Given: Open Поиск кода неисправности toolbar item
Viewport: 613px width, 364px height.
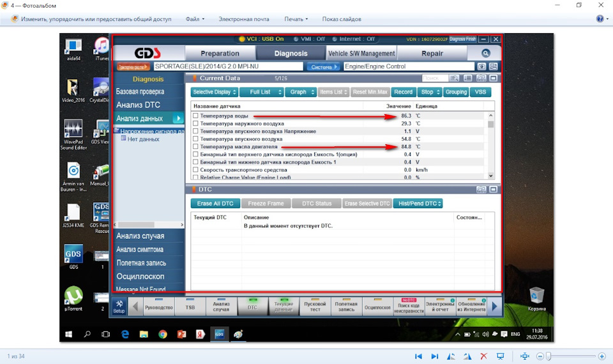Looking at the screenshot, I should [x=409, y=307].
